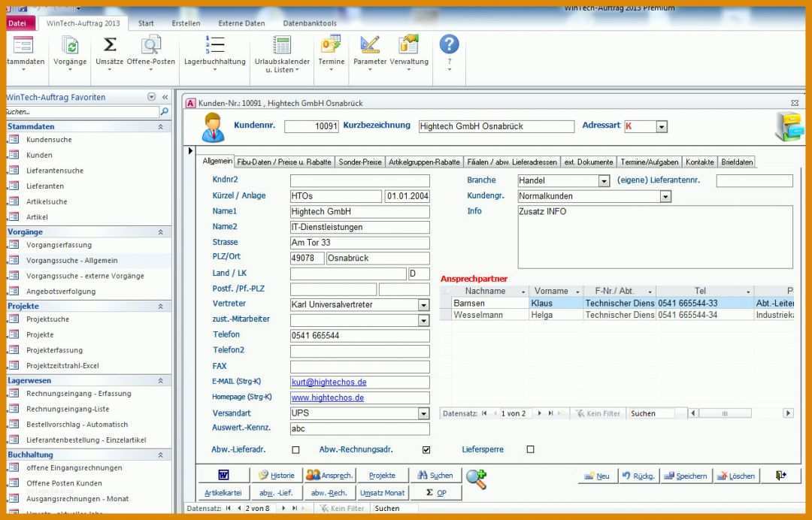Open Kundensuche in navigation pane
This screenshot has width=812, height=520.
[49, 140]
